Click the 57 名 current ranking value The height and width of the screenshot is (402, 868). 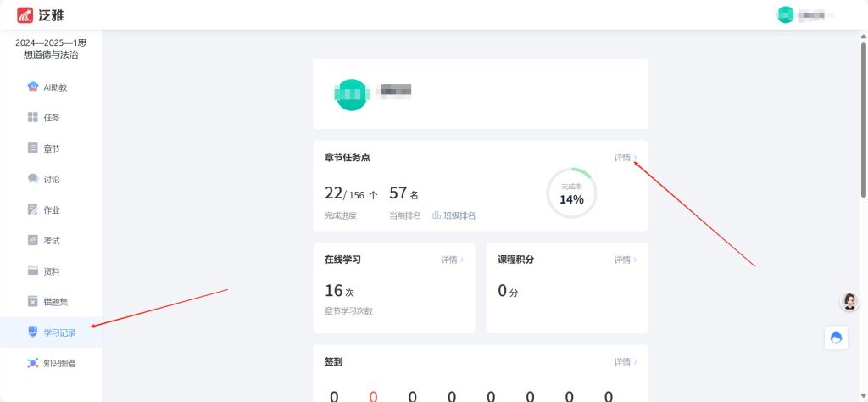tap(403, 193)
